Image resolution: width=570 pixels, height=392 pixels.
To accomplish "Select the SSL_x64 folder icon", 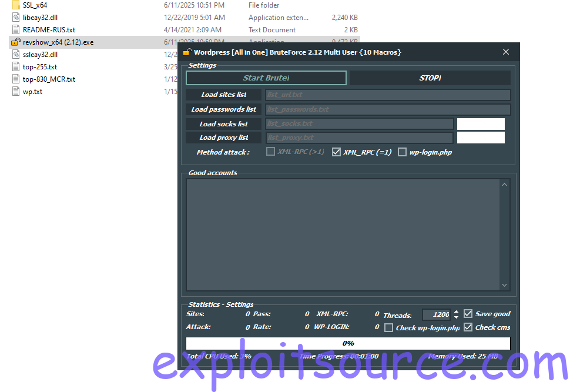I will 16,5.
